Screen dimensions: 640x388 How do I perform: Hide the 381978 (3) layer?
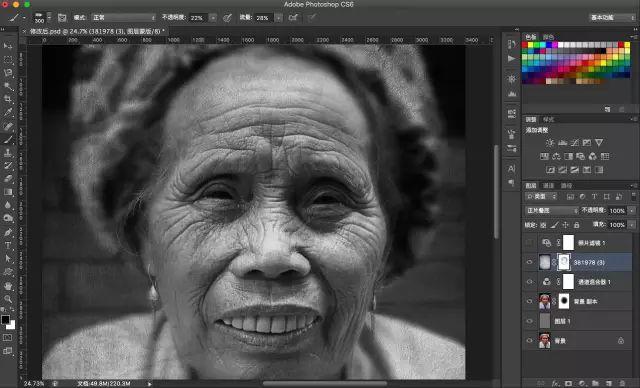pyautogui.click(x=530, y=262)
